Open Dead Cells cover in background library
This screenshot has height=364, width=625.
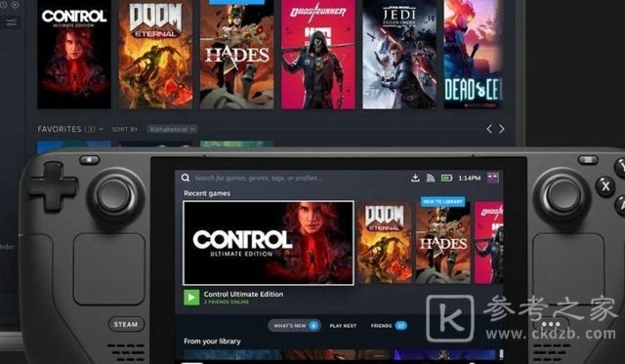click(474, 55)
